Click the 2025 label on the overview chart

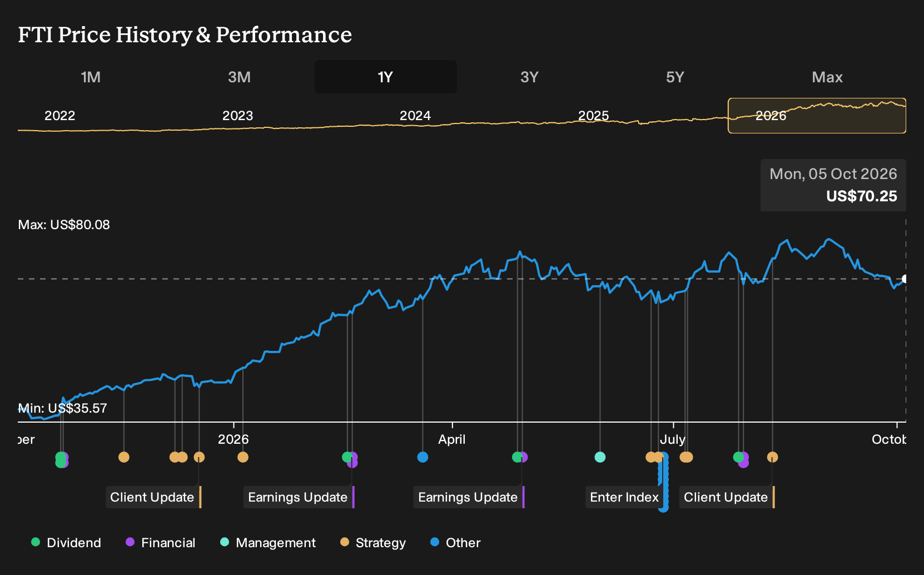pos(593,116)
